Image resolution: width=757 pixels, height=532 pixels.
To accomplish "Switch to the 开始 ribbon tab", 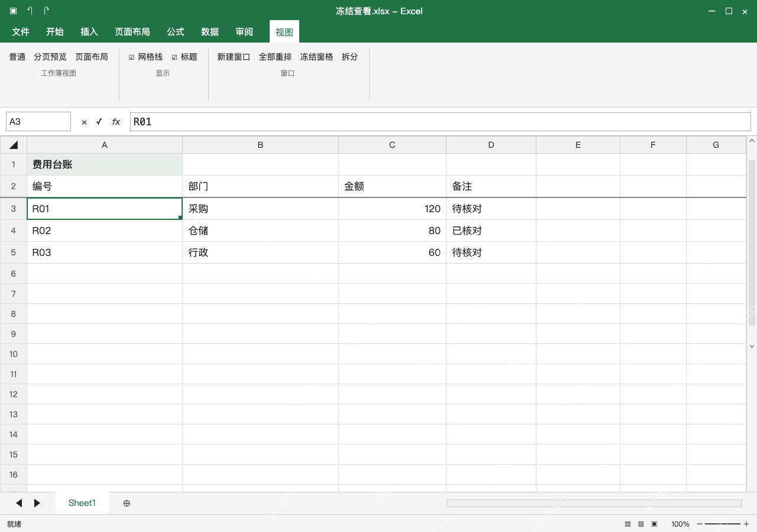I will tap(55, 32).
